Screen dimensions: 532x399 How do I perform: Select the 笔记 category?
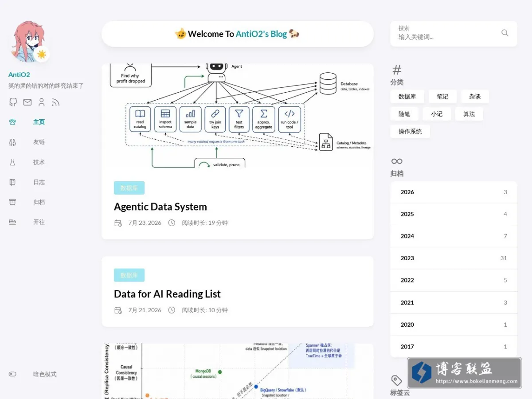(x=442, y=97)
